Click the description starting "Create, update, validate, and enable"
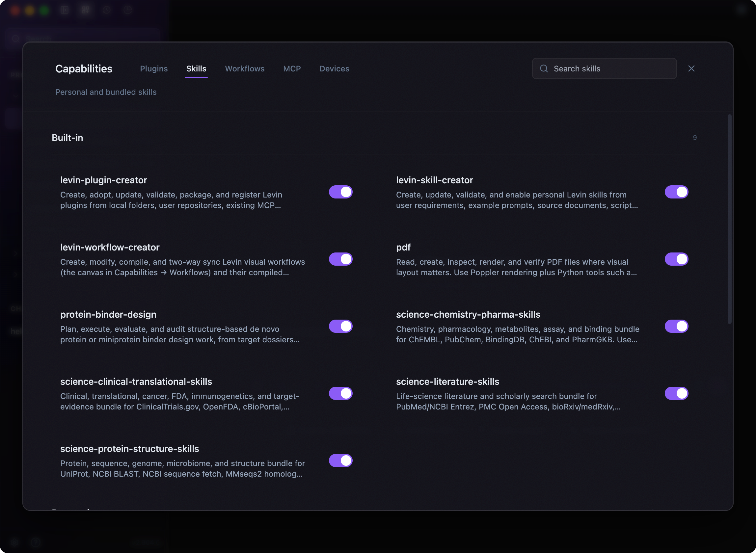This screenshot has height=553, width=756. coord(517,200)
